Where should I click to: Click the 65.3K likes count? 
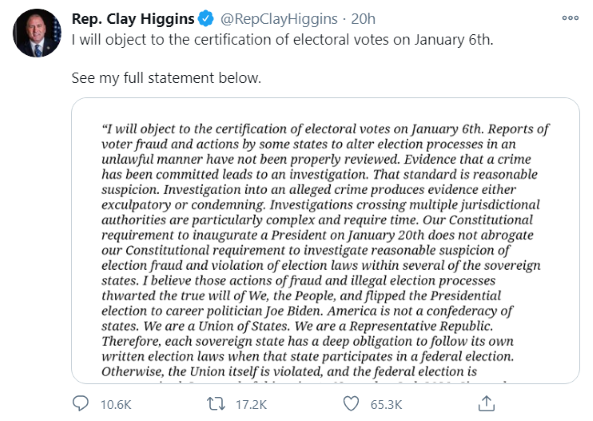[386, 405]
